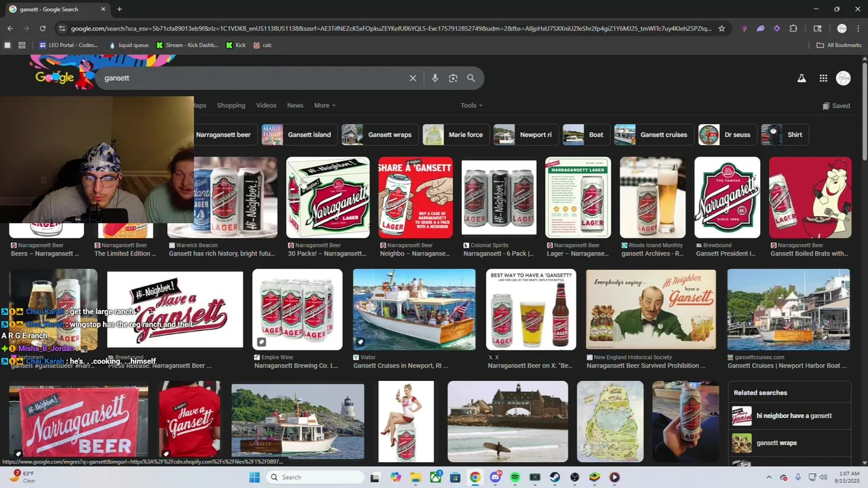The width and height of the screenshot is (868, 488).
Task: Open Saved images collection
Action: tap(835, 106)
